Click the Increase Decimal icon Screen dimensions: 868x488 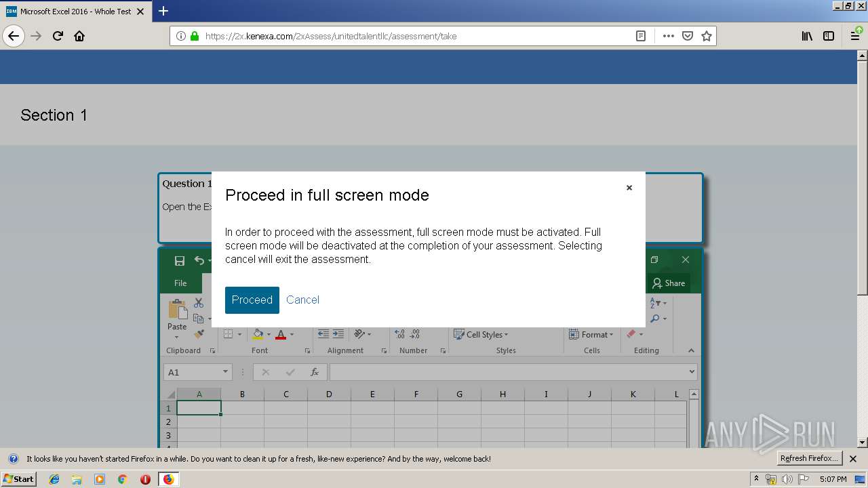[400, 334]
